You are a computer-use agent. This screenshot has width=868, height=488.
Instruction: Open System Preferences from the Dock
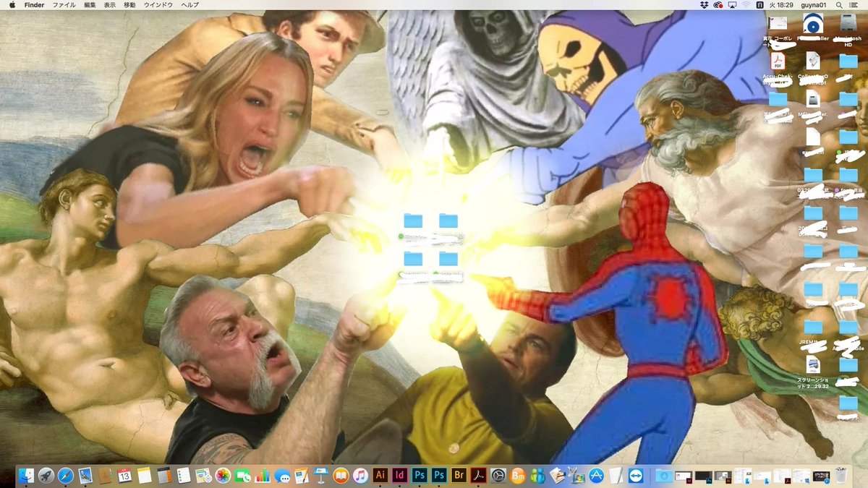click(x=498, y=475)
